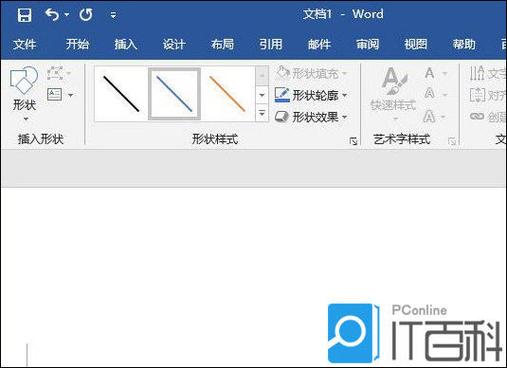Click the 形状轮廓 pen icon

pos(282,95)
